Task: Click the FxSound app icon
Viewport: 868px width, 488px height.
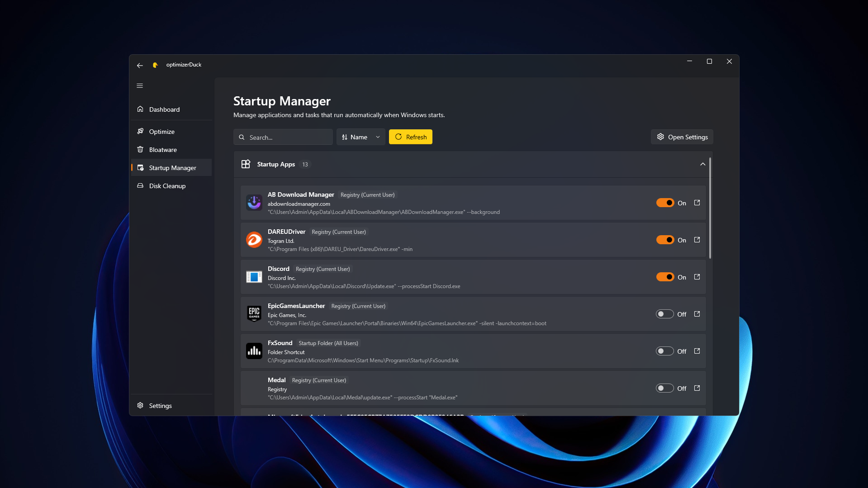Action: click(254, 351)
